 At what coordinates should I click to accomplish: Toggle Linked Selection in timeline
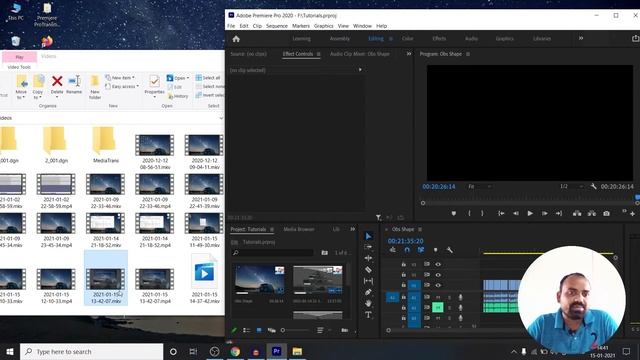[421, 250]
